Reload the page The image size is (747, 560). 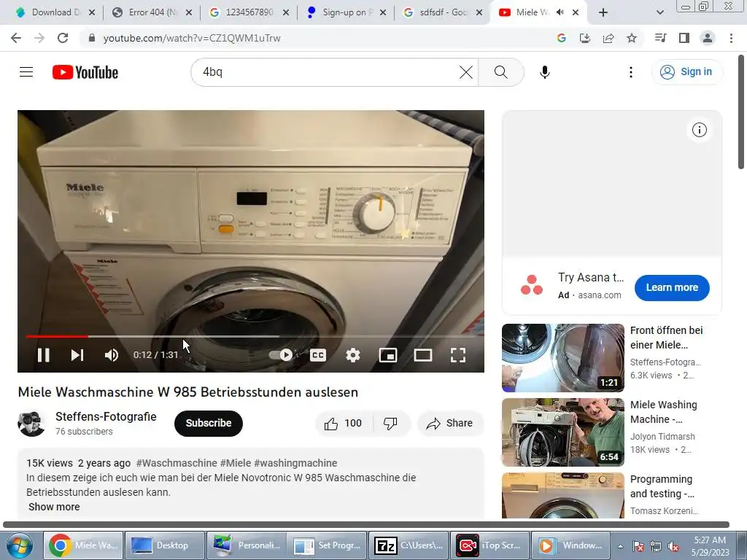click(63, 38)
